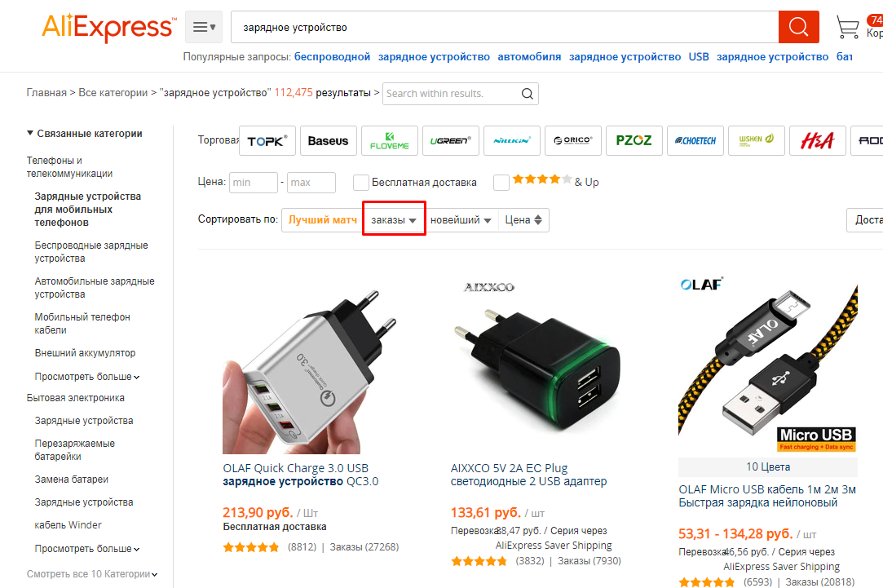Click the search-within-results magnifier icon
The width and height of the screenshot is (883, 588).
(527, 94)
